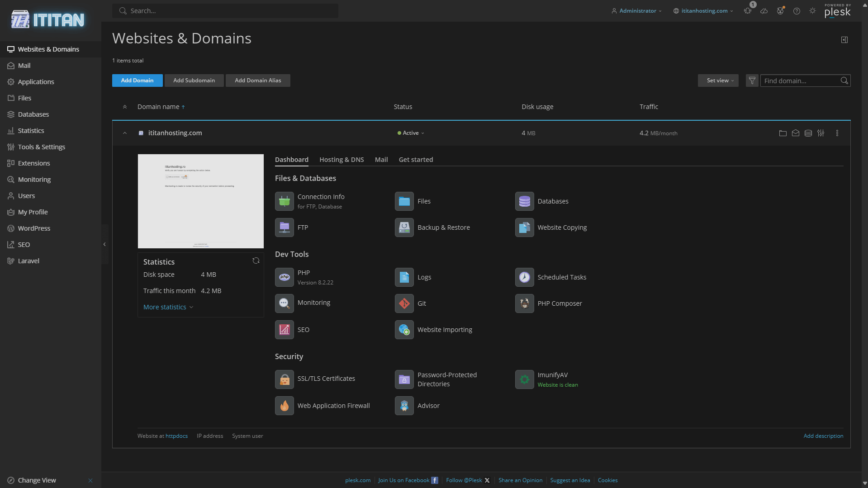Screen dimensions: 868x488
Task: Click the domain row files folder icon
Action: pos(783,133)
